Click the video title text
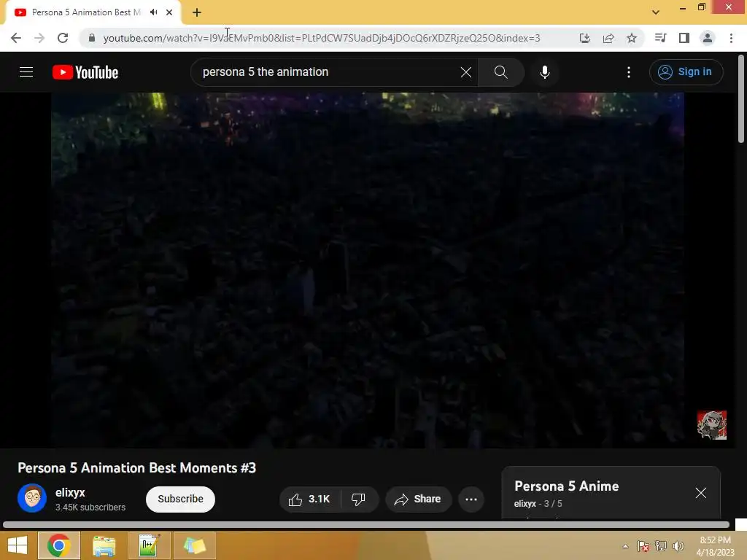The height and width of the screenshot is (560, 747). (136, 468)
